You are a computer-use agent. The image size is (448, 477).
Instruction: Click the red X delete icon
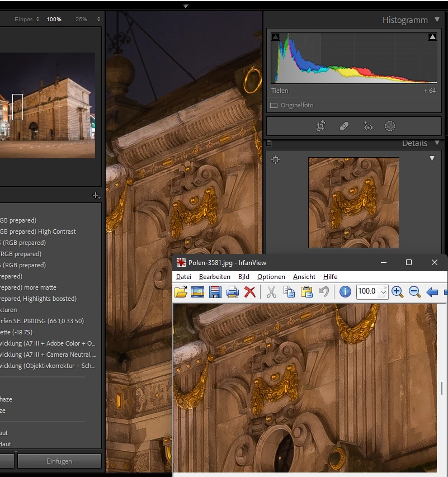click(x=250, y=291)
